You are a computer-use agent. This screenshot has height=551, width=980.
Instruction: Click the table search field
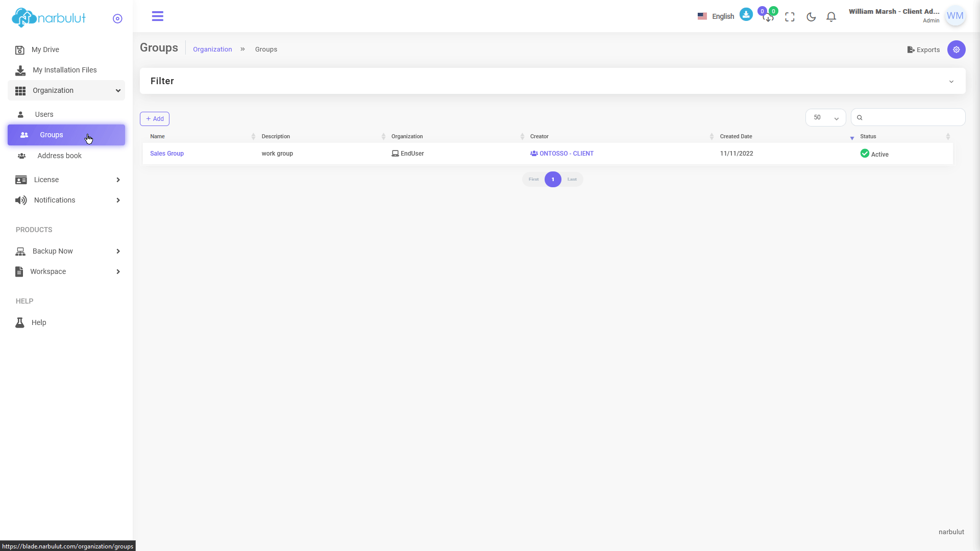coord(908,117)
